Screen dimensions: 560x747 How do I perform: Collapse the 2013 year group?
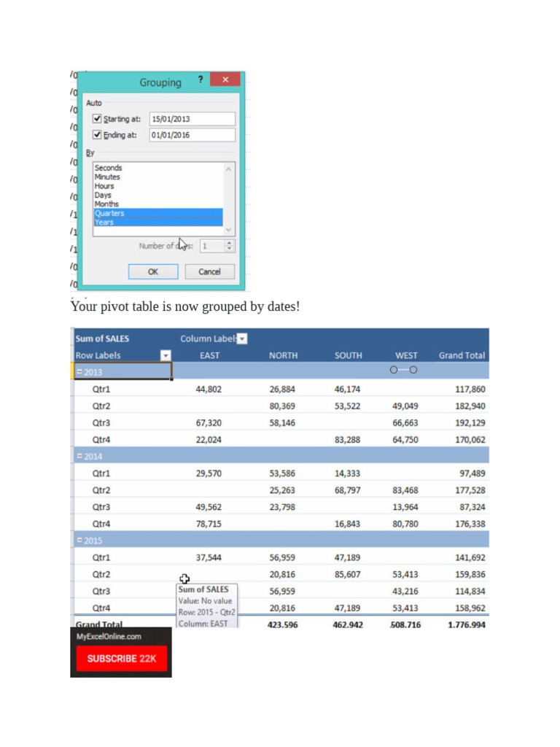coord(79,371)
